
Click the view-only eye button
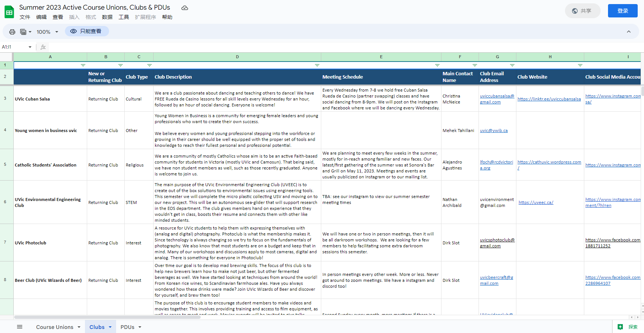pyautogui.click(x=87, y=31)
